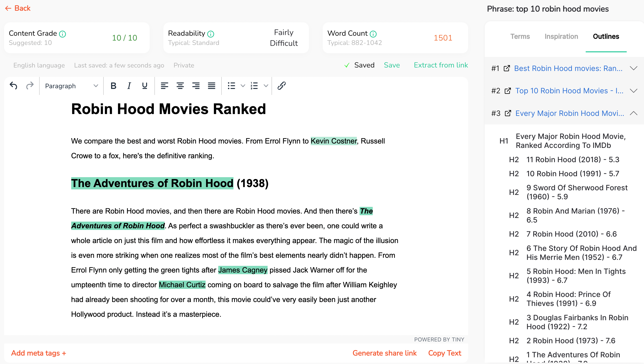The width and height of the screenshot is (644, 364).
Task: Click Content Grade info icon
Action: pyautogui.click(x=62, y=34)
